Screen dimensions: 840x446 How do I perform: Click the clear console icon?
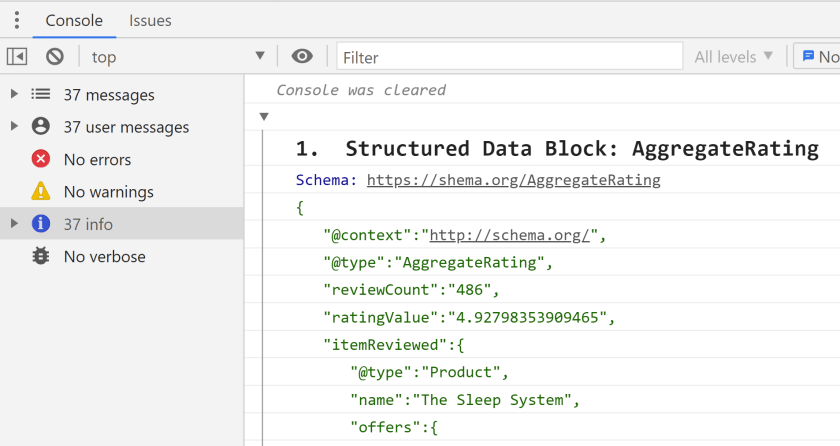click(55, 57)
